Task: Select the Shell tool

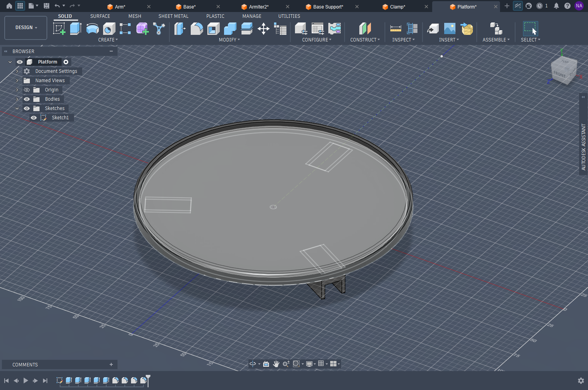Action: 213,29
